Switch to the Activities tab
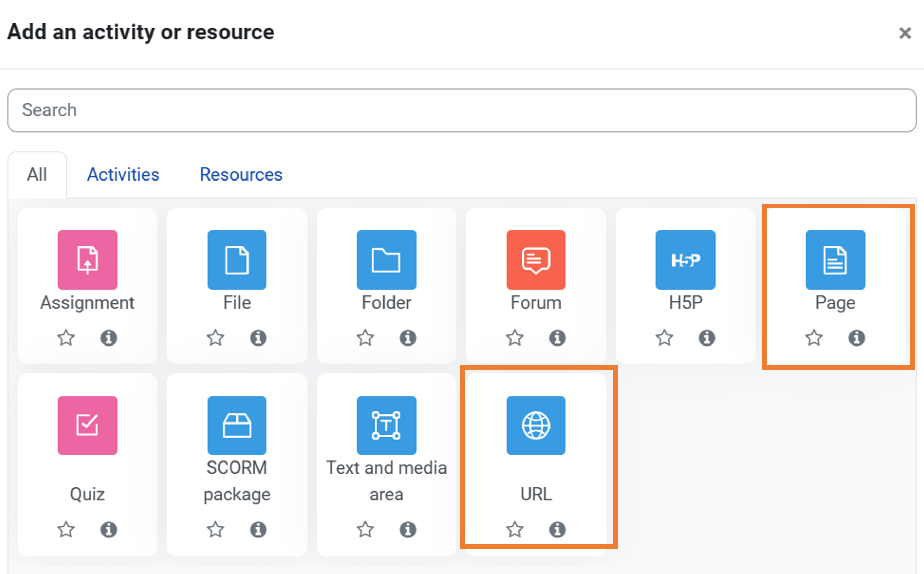 [x=123, y=175]
